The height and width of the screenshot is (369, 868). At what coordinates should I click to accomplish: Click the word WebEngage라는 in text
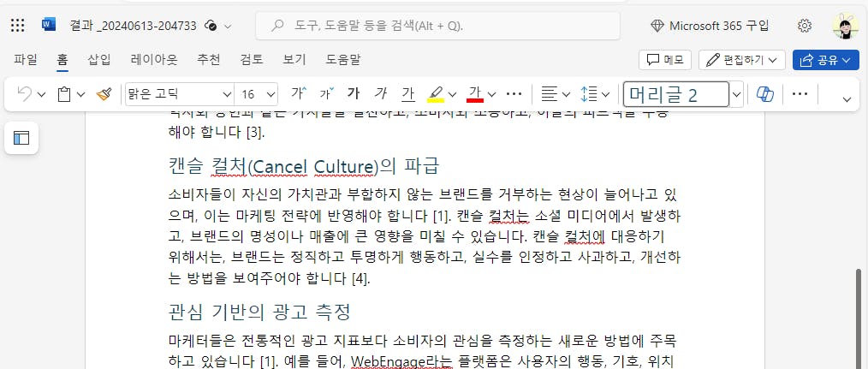coord(402,361)
